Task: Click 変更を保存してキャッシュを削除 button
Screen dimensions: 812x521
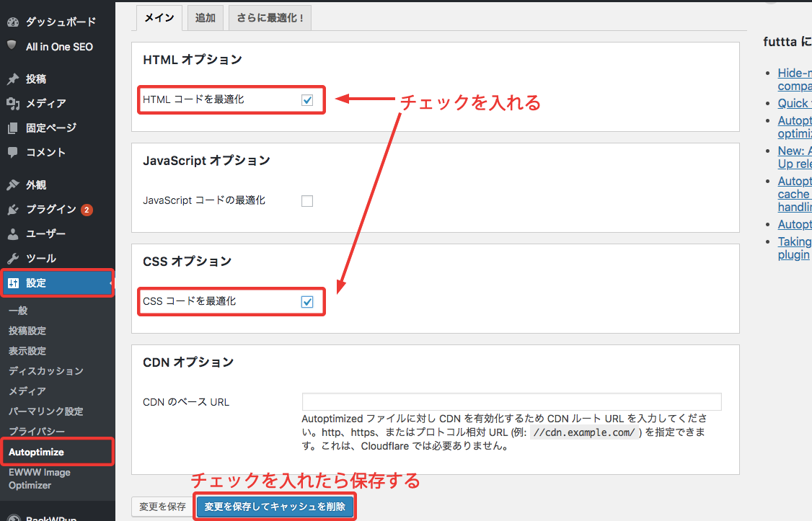Action: pyautogui.click(x=275, y=507)
